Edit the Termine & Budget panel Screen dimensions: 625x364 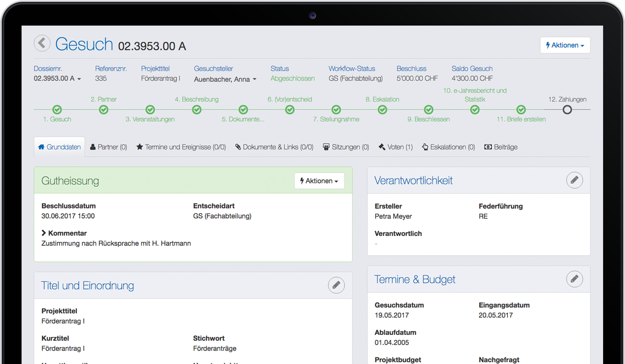pyautogui.click(x=574, y=279)
